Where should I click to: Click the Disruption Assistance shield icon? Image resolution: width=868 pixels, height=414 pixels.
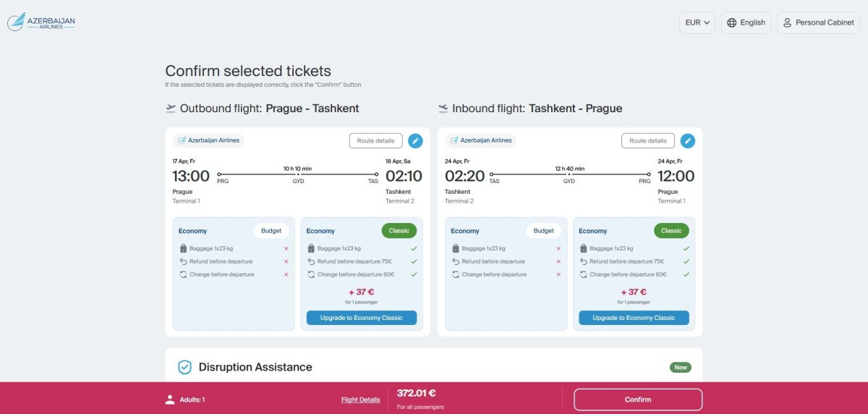[x=184, y=367]
